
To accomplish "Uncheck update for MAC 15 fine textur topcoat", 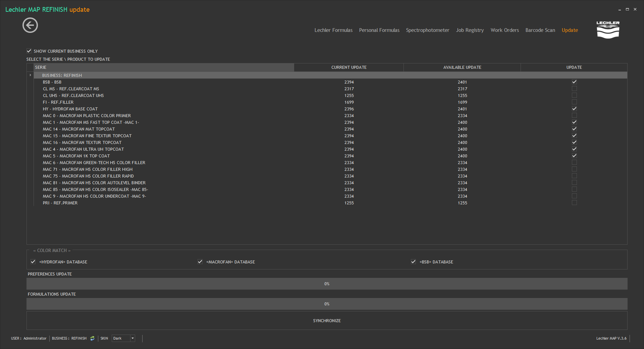I will [574, 136].
